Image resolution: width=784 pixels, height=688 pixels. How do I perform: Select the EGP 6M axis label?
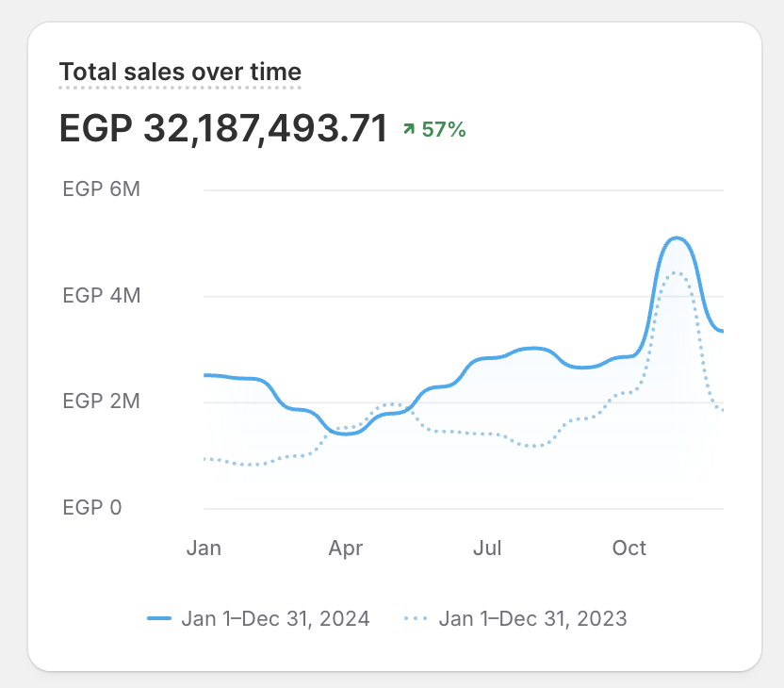click(101, 189)
